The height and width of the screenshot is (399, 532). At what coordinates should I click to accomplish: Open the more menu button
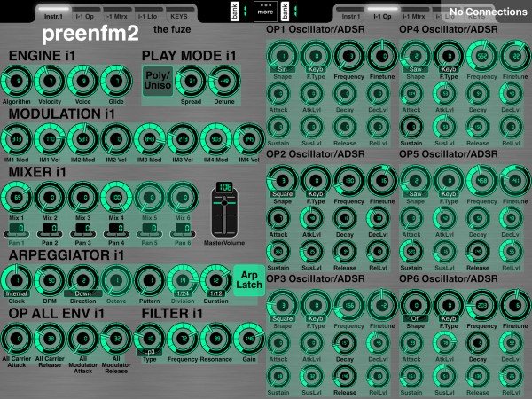[265, 12]
